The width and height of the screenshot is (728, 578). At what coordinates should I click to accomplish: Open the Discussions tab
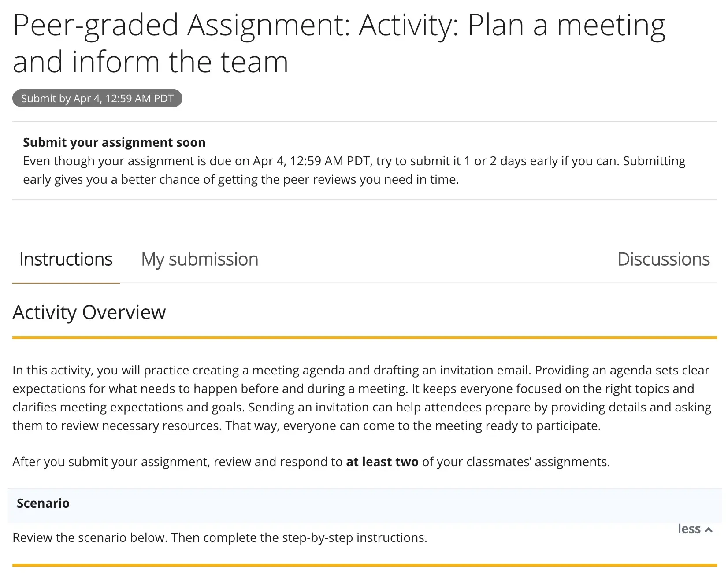(x=664, y=259)
